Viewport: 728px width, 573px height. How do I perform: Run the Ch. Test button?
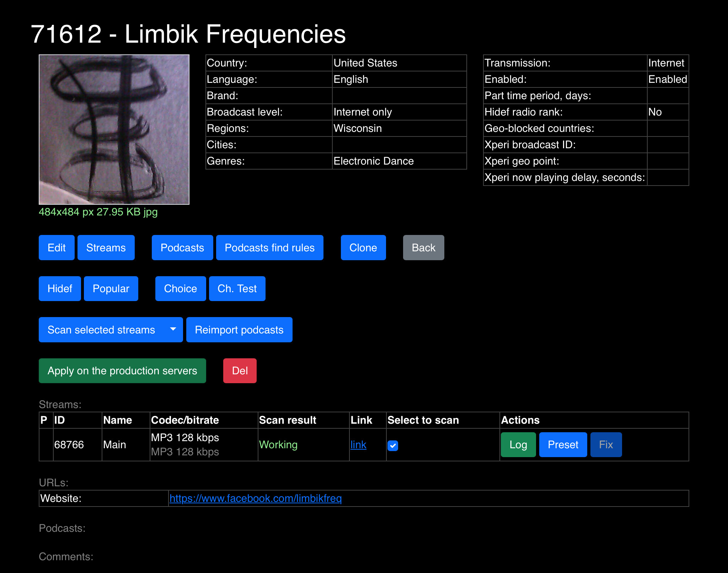(237, 288)
